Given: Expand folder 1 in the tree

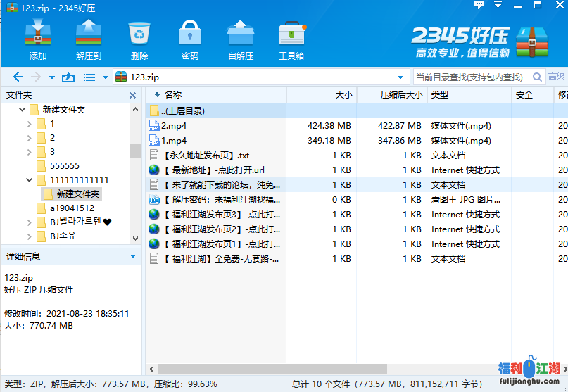Looking at the screenshot, I should 29,124.
